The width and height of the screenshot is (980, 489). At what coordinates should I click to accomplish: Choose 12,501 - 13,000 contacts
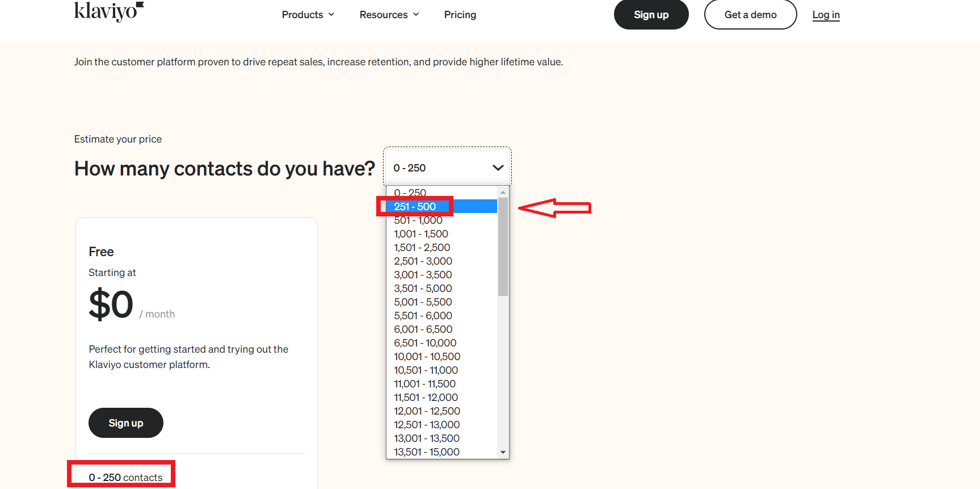(x=441, y=425)
